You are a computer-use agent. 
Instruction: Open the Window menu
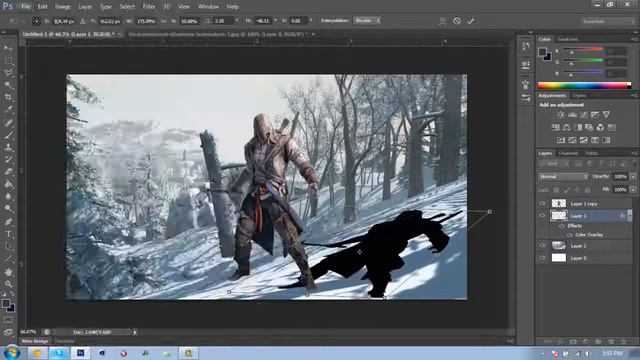pos(208,7)
